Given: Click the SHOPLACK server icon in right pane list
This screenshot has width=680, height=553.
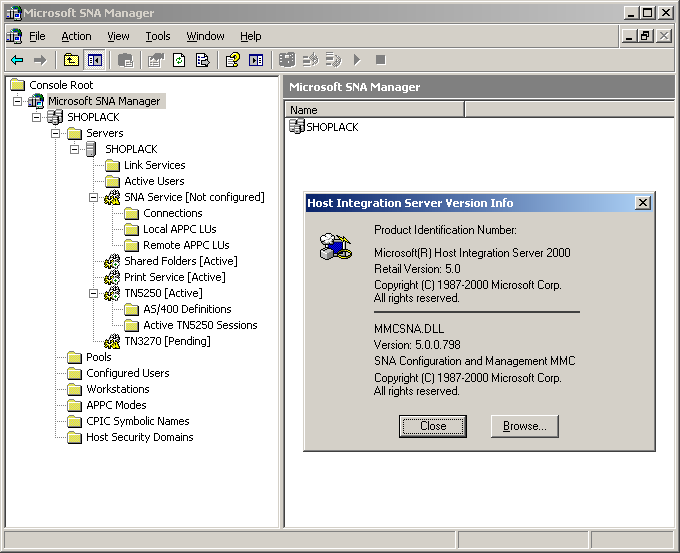Looking at the screenshot, I should (x=297, y=127).
